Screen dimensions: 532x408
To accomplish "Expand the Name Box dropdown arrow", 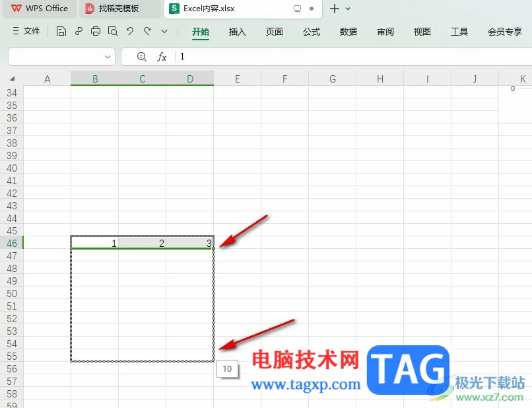I will click(108, 57).
